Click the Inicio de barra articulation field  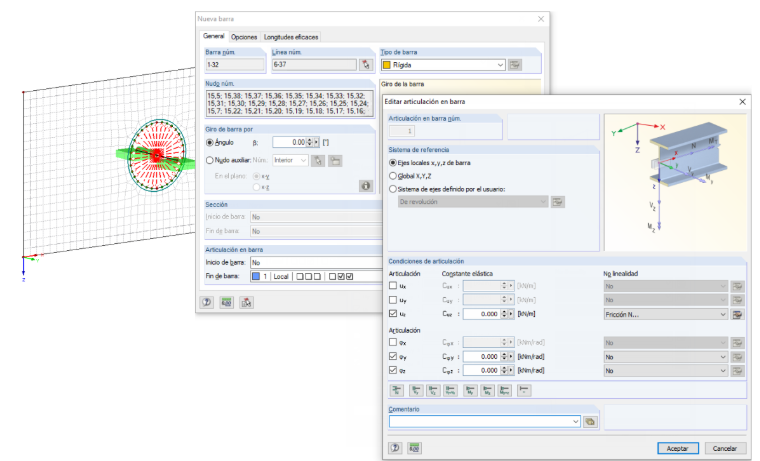316,262
